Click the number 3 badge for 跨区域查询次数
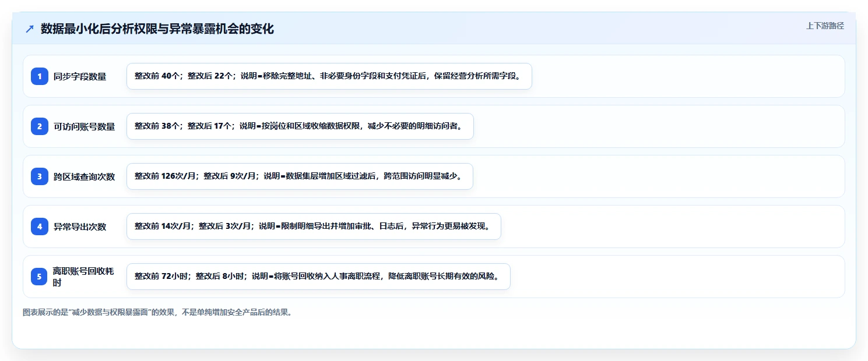 coord(40,176)
